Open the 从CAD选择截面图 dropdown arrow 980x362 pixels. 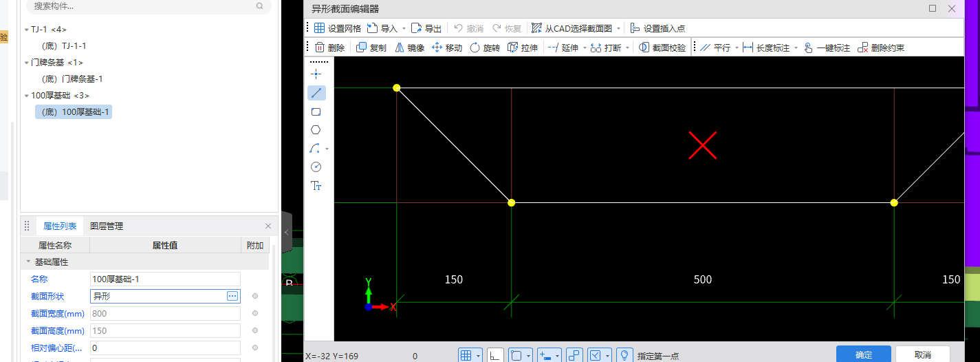coord(618,29)
